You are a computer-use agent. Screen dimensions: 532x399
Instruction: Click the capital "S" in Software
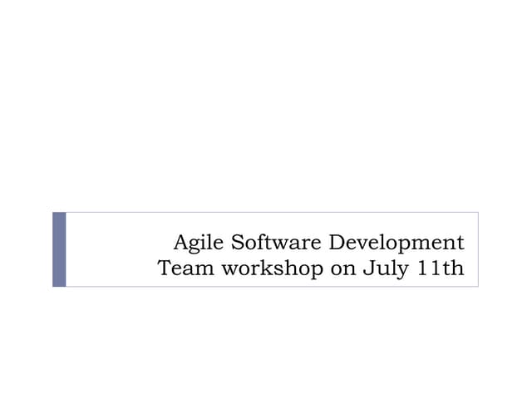[237, 243]
